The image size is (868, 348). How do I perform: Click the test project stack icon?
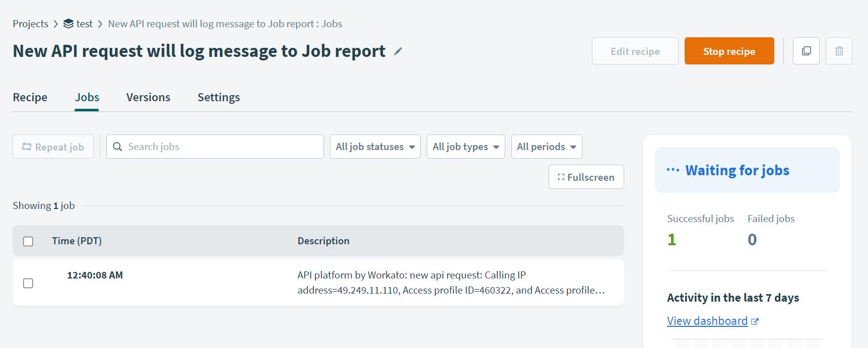(x=69, y=24)
